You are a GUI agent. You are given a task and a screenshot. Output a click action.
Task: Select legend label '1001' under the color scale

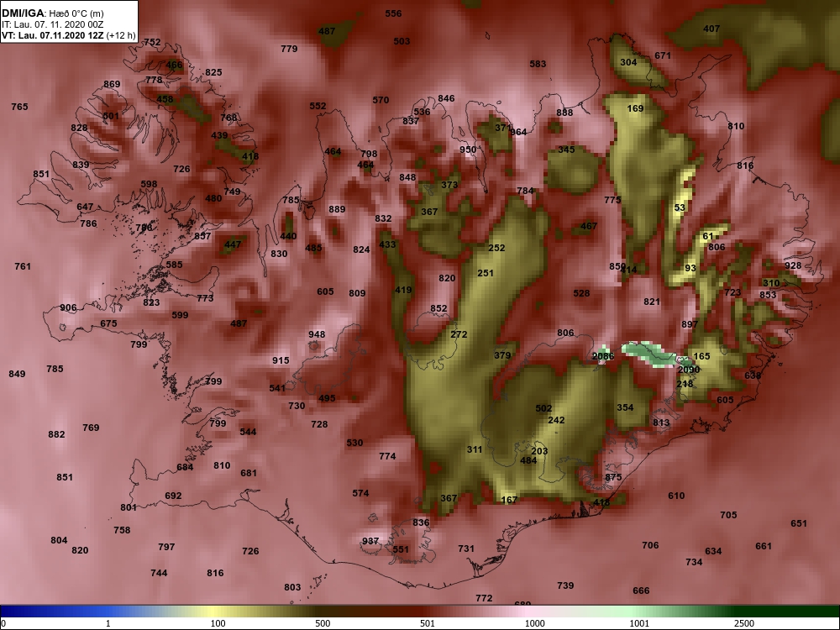639,623
